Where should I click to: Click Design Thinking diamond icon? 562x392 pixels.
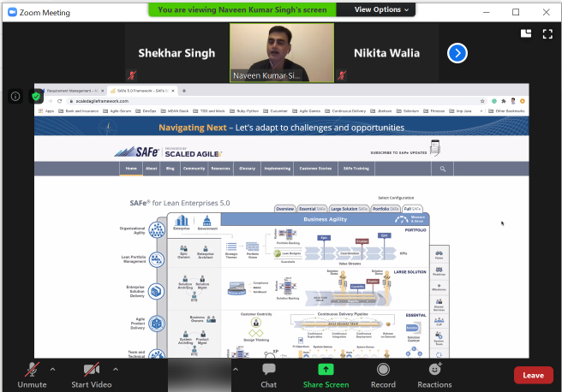click(256, 333)
